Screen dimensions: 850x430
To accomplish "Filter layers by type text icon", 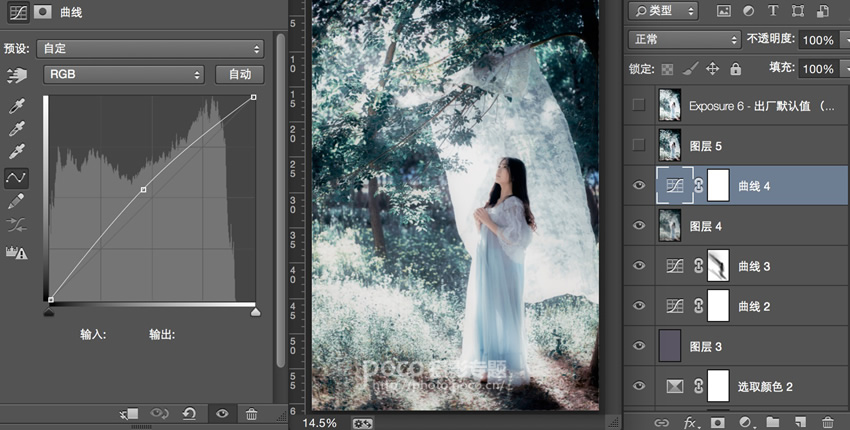I will click(773, 11).
